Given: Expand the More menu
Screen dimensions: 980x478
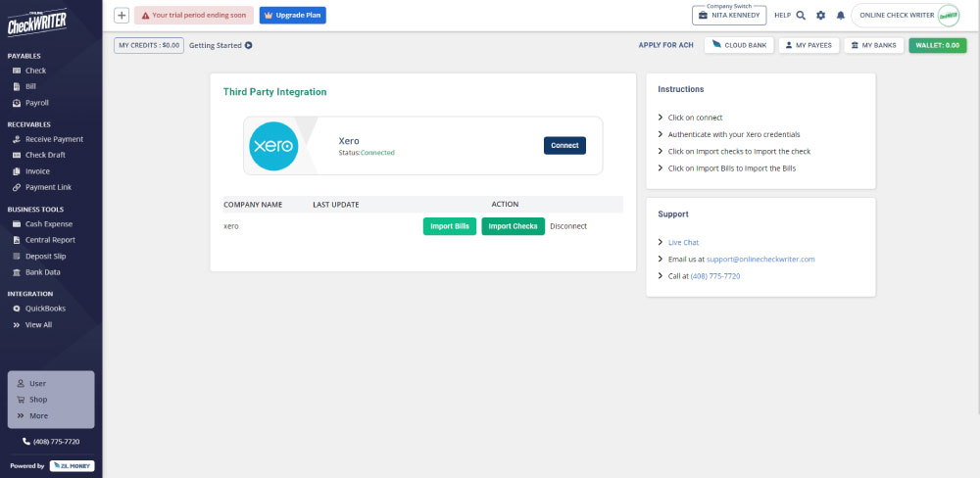Looking at the screenshot, I should [x=38, y=415].
